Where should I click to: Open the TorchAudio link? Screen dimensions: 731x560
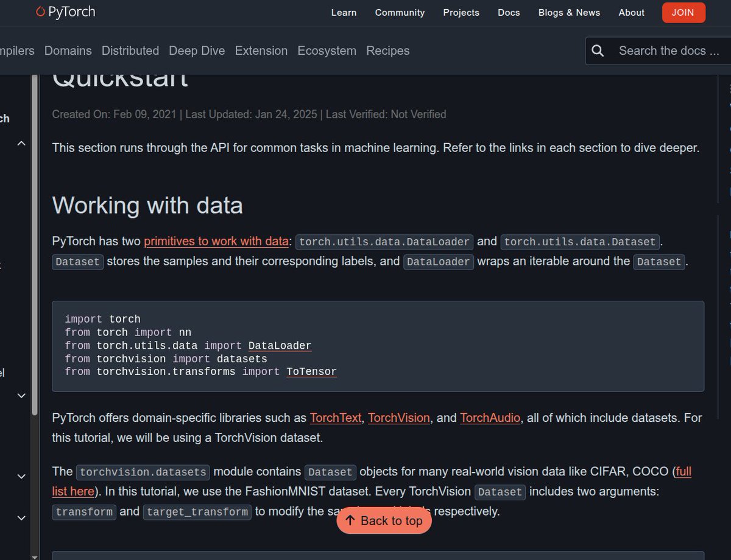tap(490, 418)
